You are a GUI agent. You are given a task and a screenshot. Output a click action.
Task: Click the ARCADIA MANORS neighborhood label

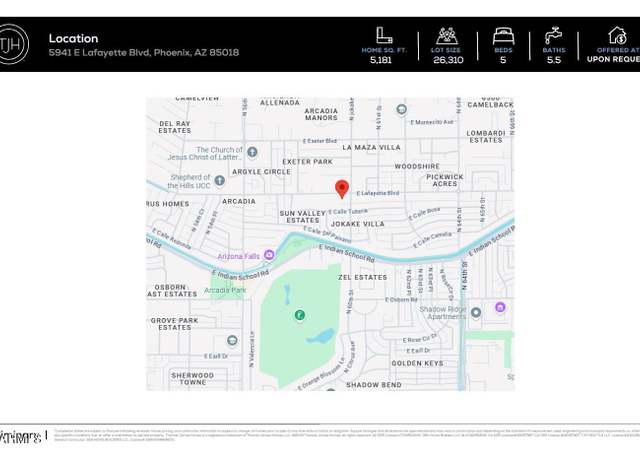click(x=321, y=114)
